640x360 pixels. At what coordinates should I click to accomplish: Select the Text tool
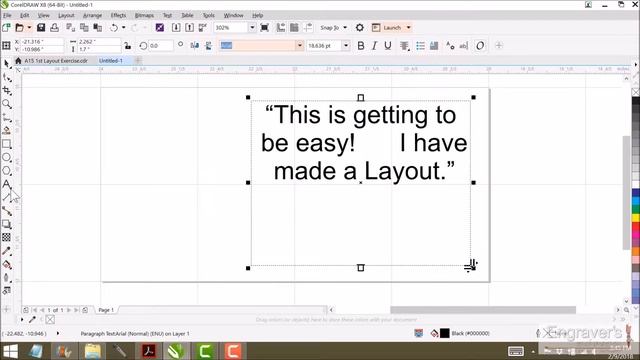click(7, 184)
